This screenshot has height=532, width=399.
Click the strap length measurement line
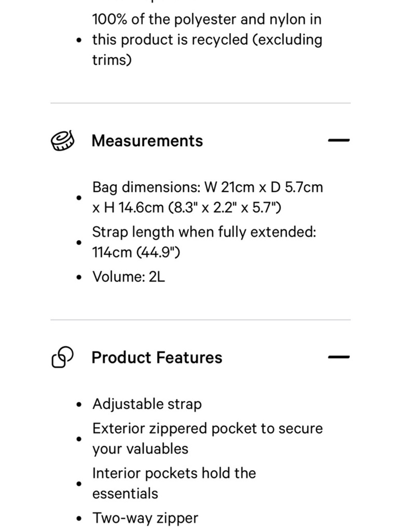click(x=204, y=242)
